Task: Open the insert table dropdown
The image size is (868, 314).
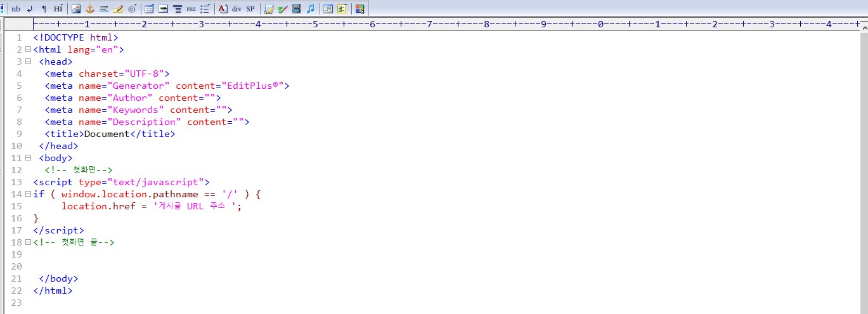Action: [x=149, y=9]
